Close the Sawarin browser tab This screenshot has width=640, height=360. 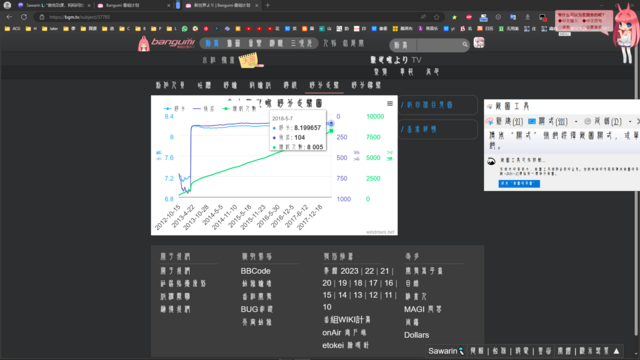(89, 5)
